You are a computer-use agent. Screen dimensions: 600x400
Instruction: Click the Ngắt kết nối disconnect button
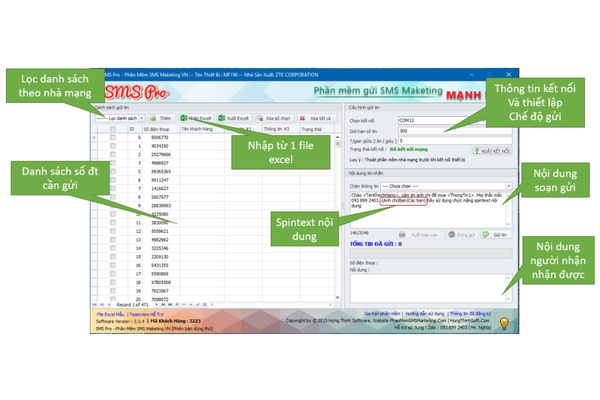(x=490, y=151)
